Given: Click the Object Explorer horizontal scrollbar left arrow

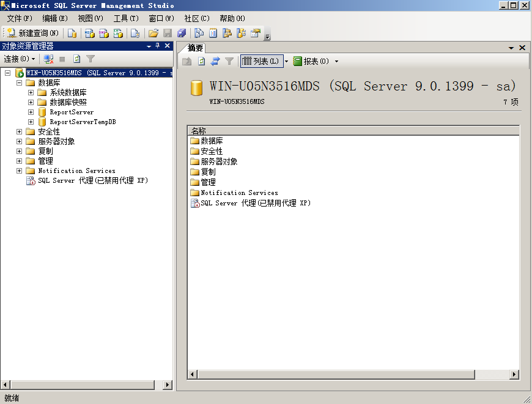Looking at the screenshot, I should (5, 384).
